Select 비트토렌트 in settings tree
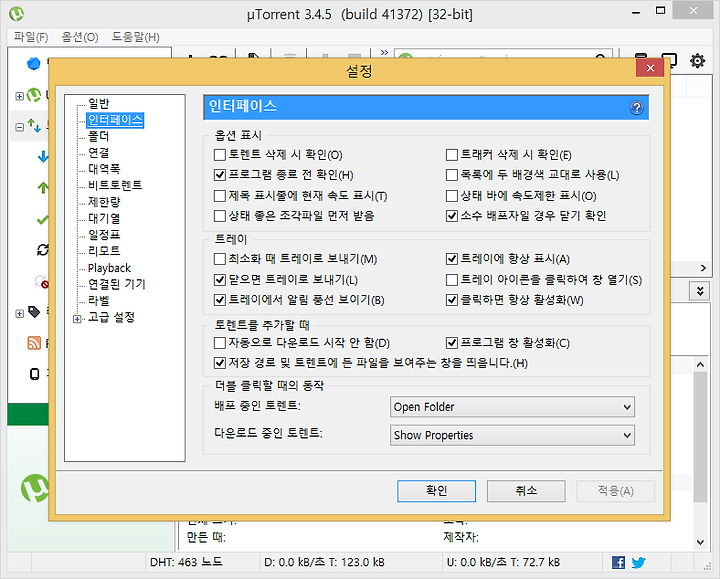The image size is (720, 579). click(115, 185)
